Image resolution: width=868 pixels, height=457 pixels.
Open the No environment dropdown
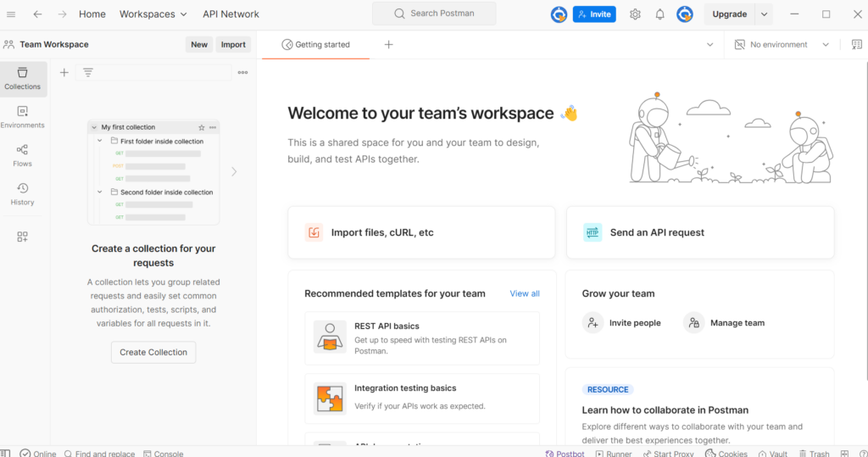[x=782, y=44]
